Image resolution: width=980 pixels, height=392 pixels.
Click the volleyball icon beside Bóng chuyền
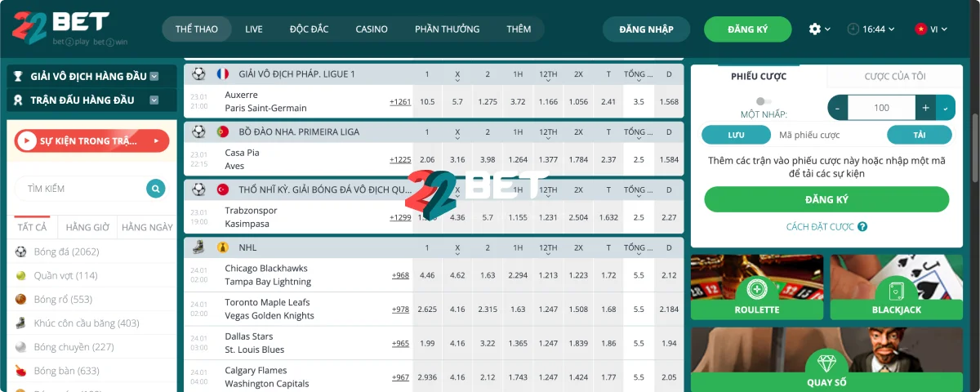tap(20, 346)
